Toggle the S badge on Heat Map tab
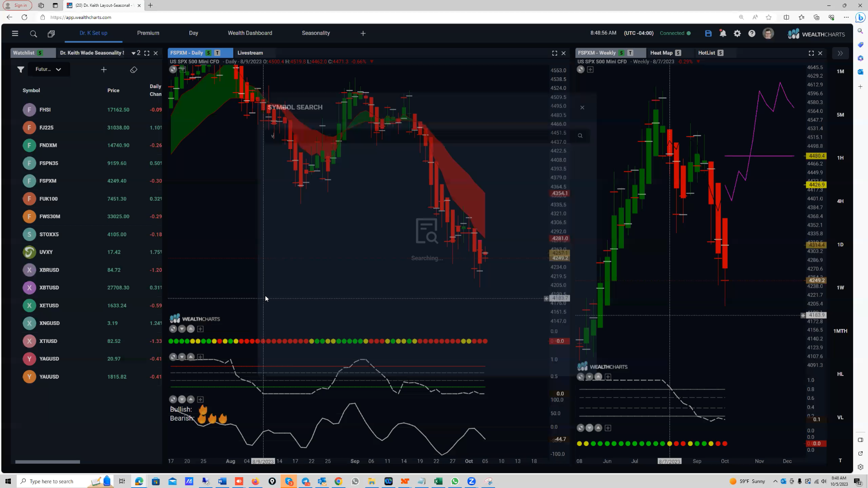Screen dimensions: 868x488 (678, 53)
